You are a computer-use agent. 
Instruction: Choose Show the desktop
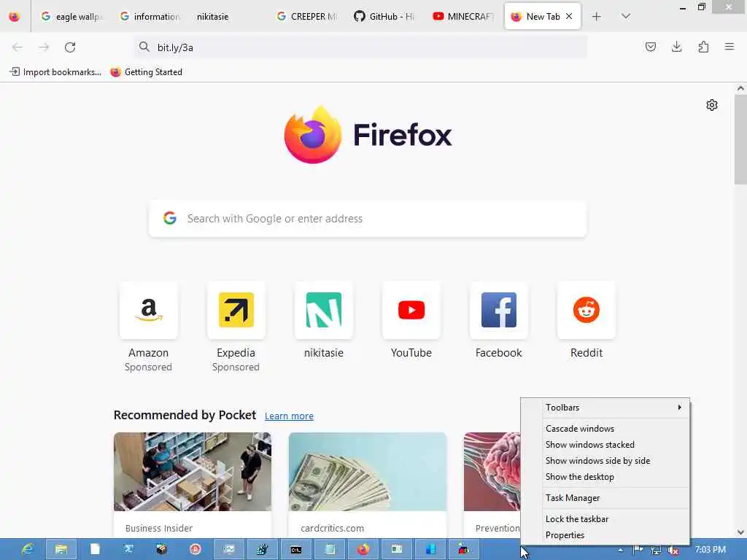point(605,477)
